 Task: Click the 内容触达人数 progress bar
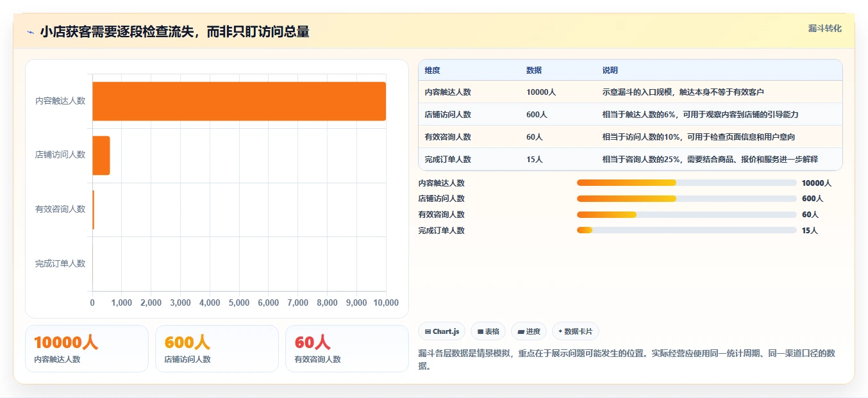point(687,183)
